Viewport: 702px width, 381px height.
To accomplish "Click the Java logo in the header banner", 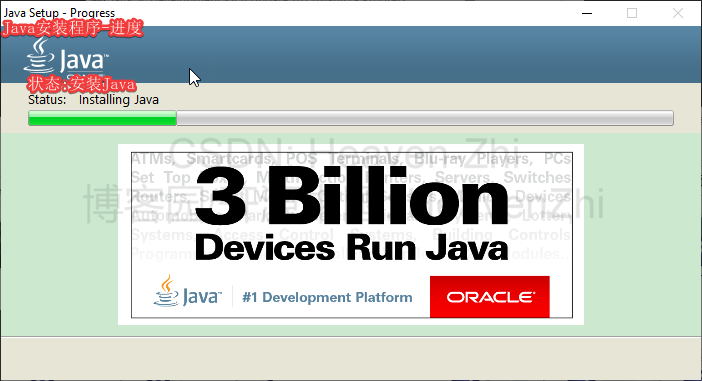I will point(66,56).
